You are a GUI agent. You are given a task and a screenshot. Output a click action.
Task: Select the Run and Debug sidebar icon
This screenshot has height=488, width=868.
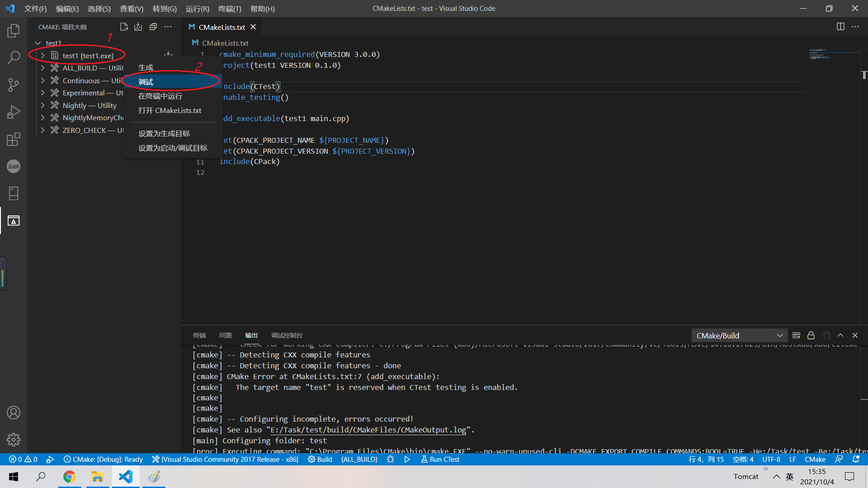click(x=14, y=112)
